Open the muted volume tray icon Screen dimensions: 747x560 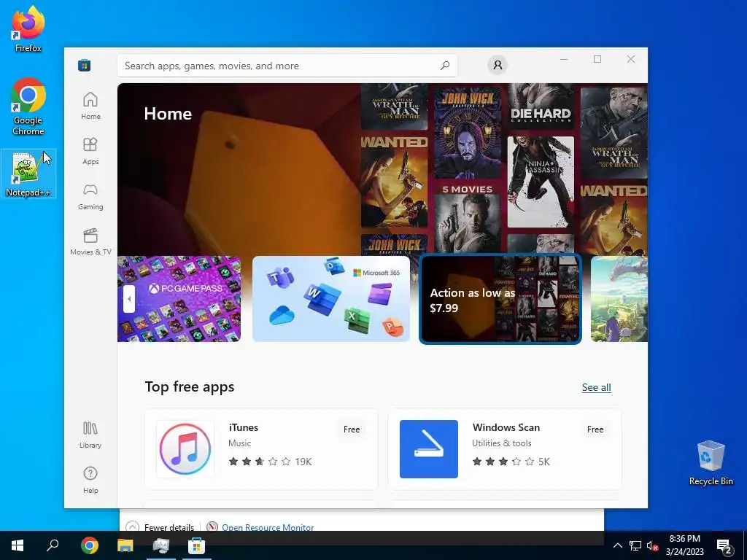click(652, 545)
